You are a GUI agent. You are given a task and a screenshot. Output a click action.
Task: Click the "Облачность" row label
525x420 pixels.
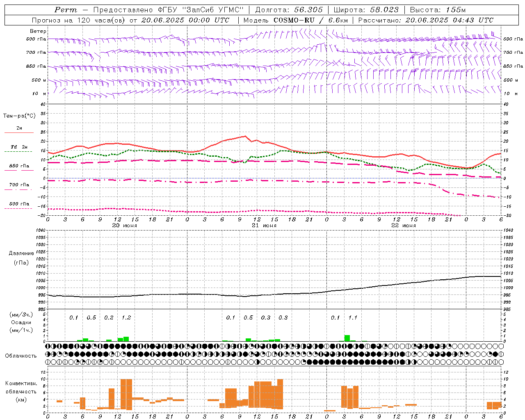21,356
